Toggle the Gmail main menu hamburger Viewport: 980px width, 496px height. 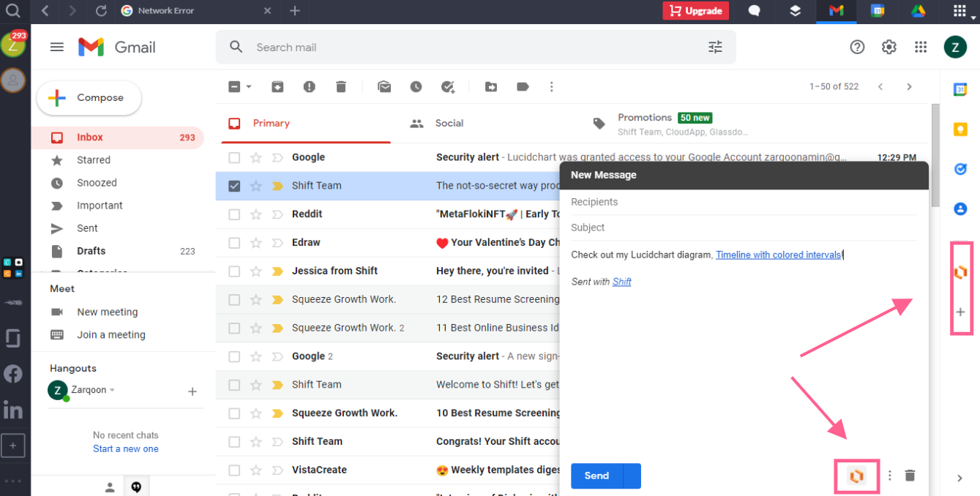point(57,47)
